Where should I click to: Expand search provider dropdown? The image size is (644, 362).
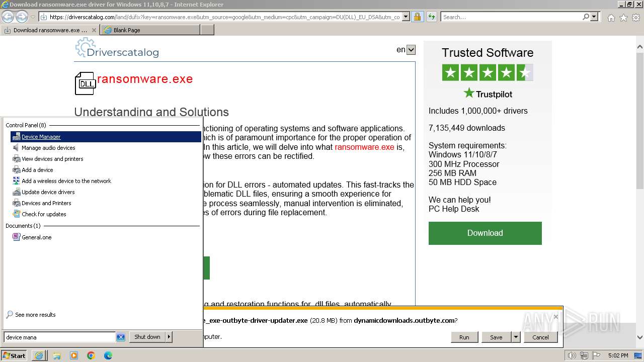(x=594, y=17)
